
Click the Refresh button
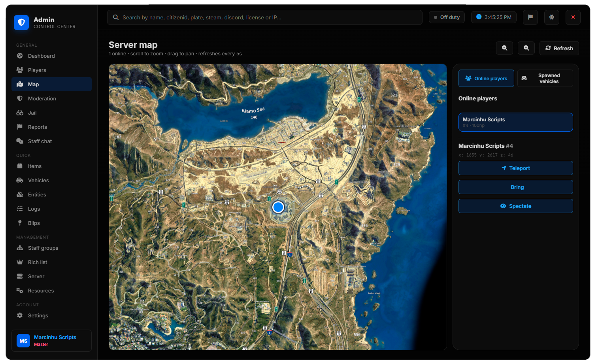click(x=559, y=48)
